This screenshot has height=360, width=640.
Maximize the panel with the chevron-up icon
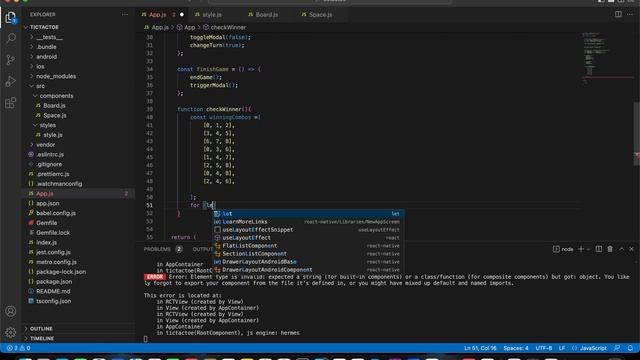click(x=621, y=249)
